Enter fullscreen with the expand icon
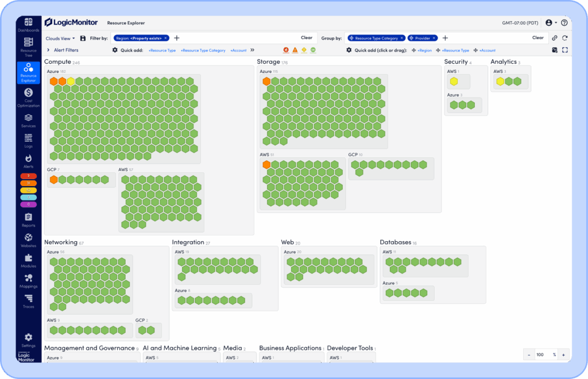The image size is (588, 379). 565,50
